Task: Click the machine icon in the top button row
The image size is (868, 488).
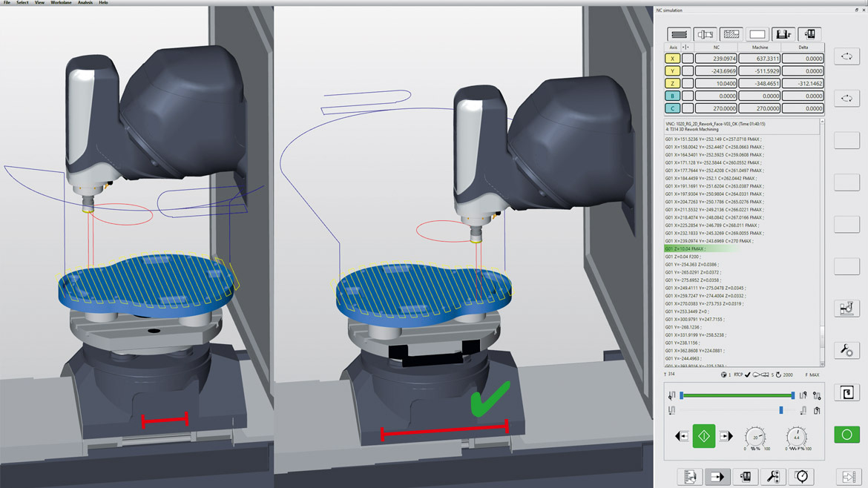Action: coord(809,34)
